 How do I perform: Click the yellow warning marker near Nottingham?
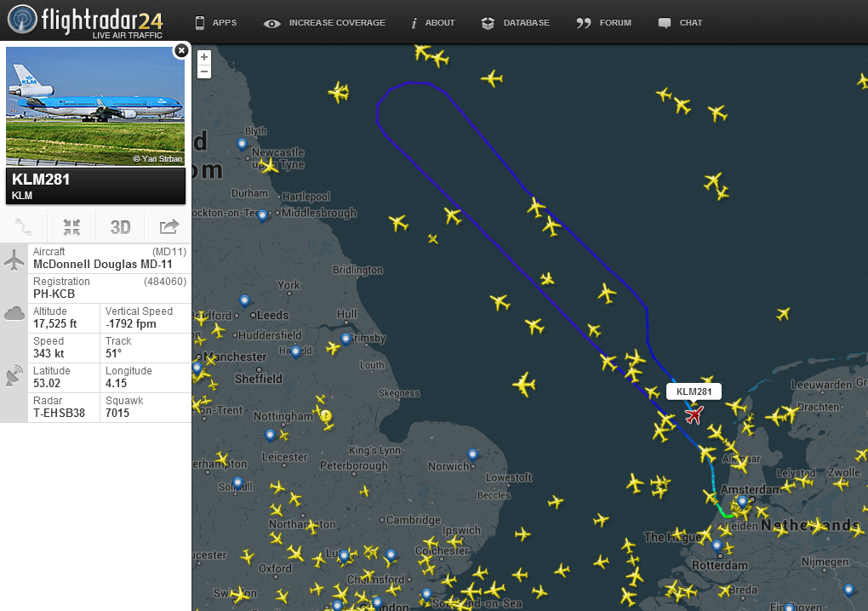(326, 415)
